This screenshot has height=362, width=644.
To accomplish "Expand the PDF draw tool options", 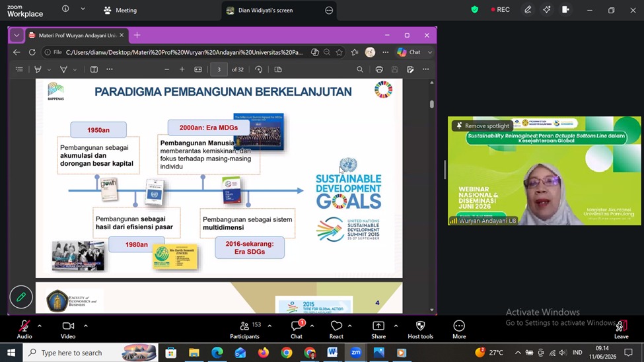I will pyautogui.click(x=75, y=70).
